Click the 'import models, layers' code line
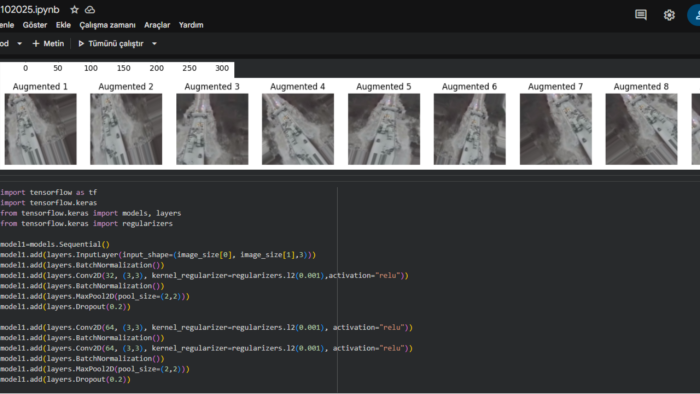Screen dimensions: 700x394 91,213
